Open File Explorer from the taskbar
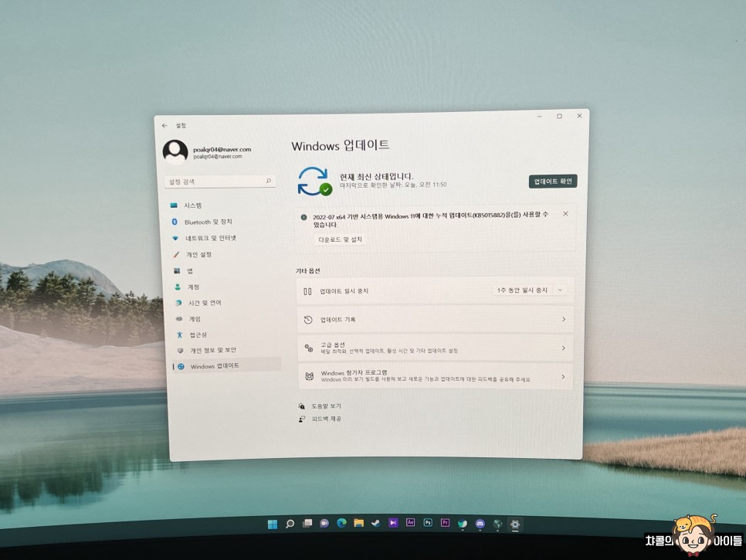Screen dimensions: 746x560 pyautogui.click(x=359, y=523)
